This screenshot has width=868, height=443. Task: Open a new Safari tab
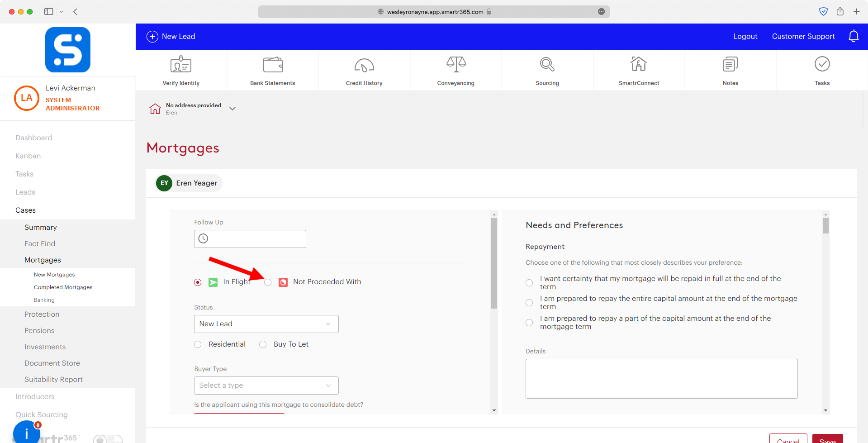tap(857, 12)
